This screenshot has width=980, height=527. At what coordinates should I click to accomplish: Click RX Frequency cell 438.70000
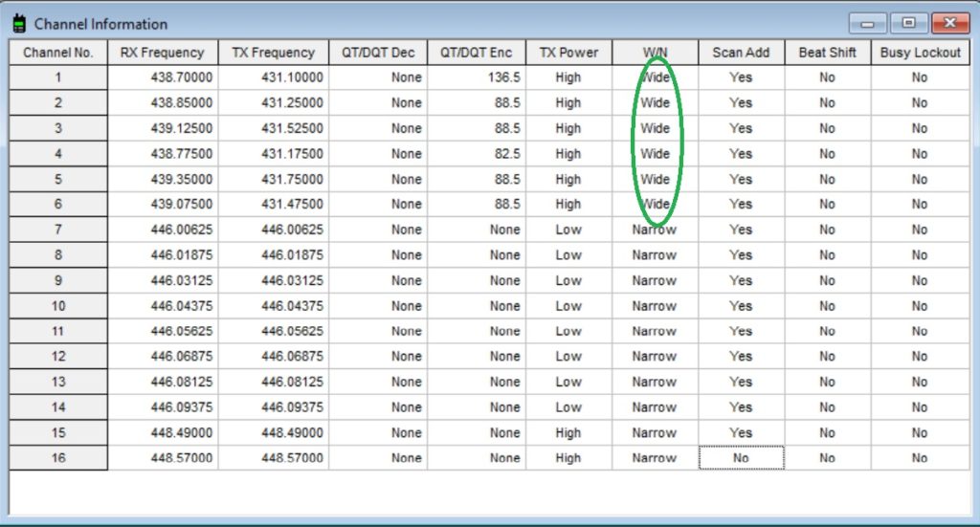pyautogui.click(x=163, y=77)
